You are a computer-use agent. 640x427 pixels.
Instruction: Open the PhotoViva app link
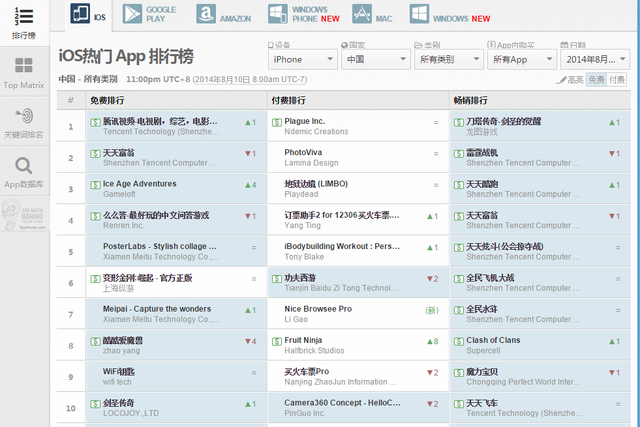(x=303, y=152)
